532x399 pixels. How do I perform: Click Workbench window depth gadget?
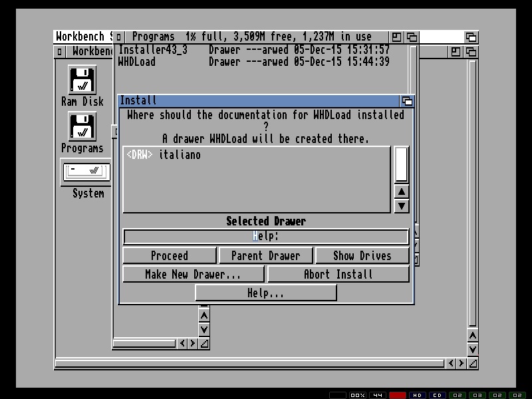(x=471, y=52)
